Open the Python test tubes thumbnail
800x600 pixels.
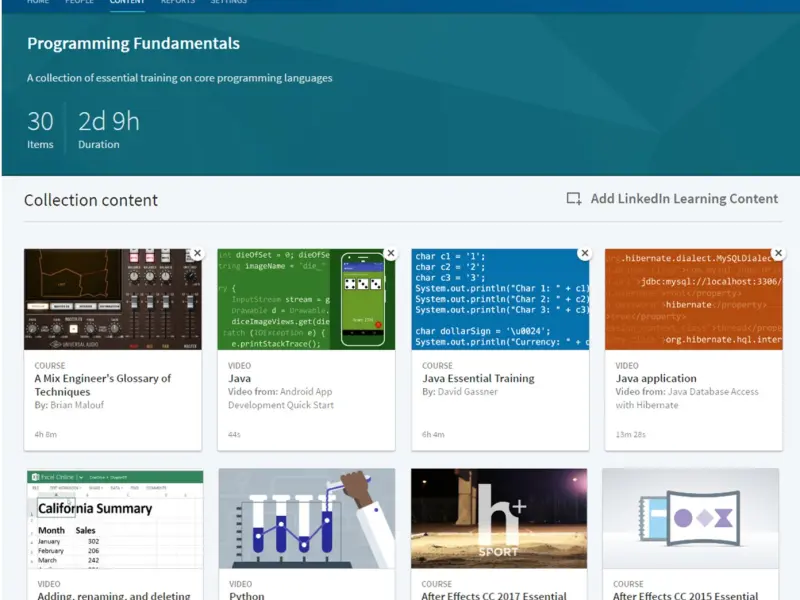[x=306, y=519]
